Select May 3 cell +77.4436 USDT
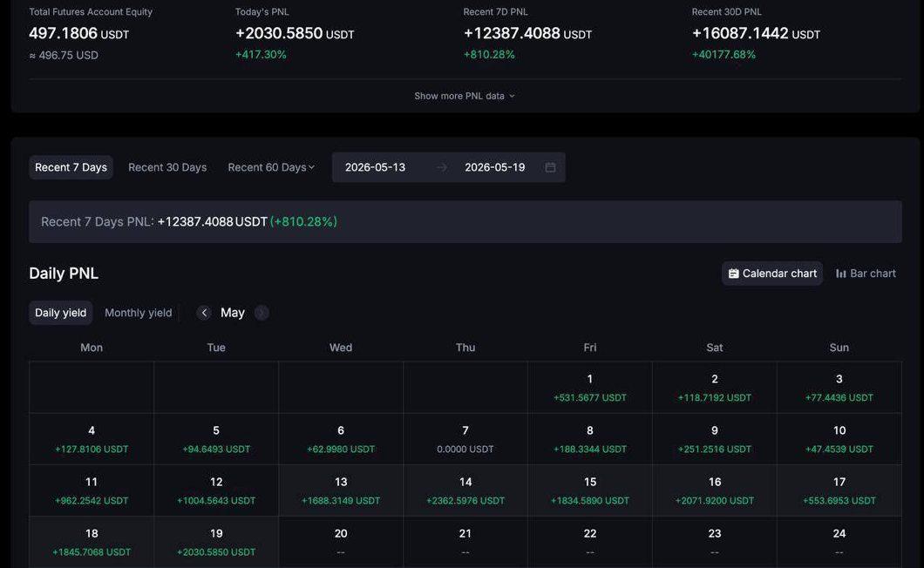The image size is (924, 568). pos(839,387)
